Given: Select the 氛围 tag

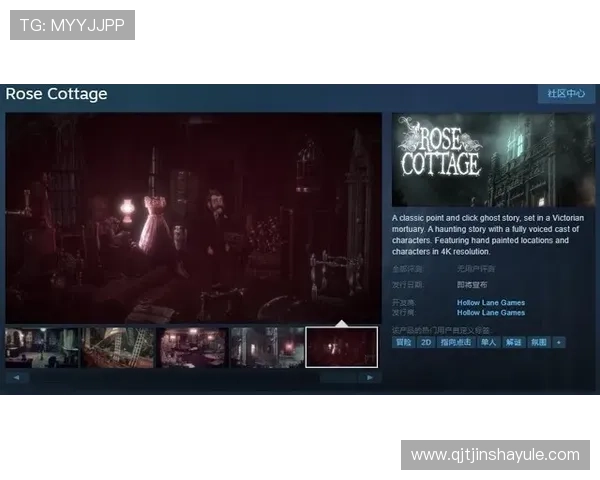Looking at the screenshot, I should click(538, 342).
